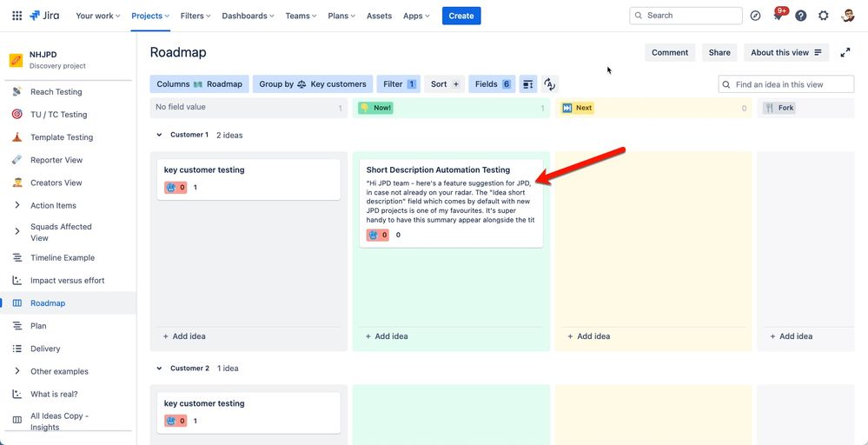
Task: Click the Creators View icon
Action: point(17,183)
